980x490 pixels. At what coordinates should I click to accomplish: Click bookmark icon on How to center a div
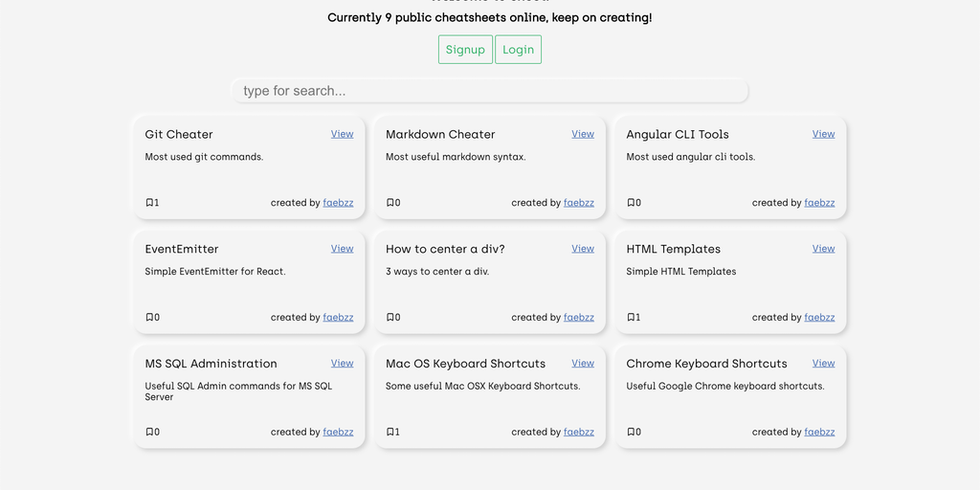point(390,318)
